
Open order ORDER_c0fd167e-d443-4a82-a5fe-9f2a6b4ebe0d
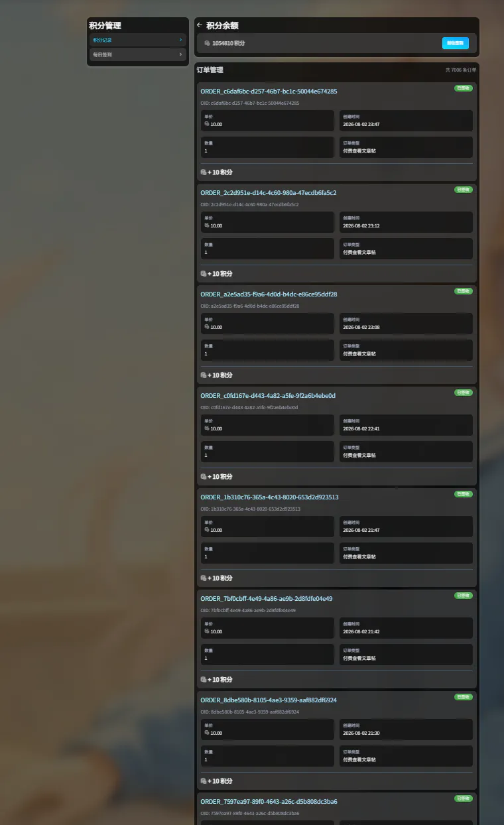coord(268,396)
